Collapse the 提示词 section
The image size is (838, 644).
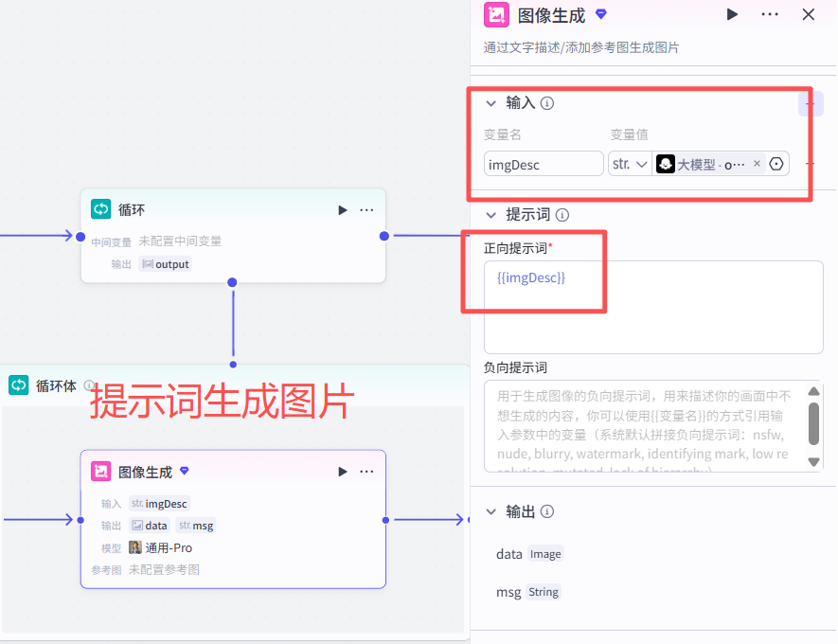coord(490,215)
